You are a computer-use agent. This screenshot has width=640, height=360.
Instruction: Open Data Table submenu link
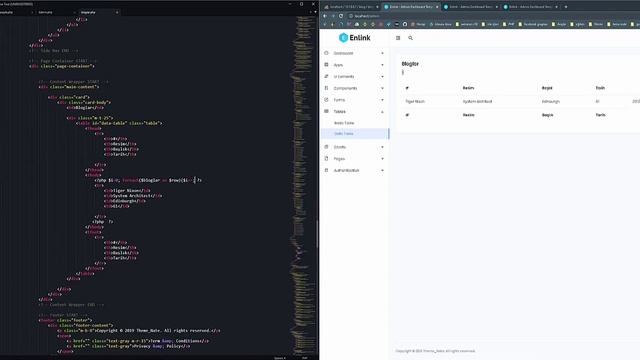[x=344, y=133]
